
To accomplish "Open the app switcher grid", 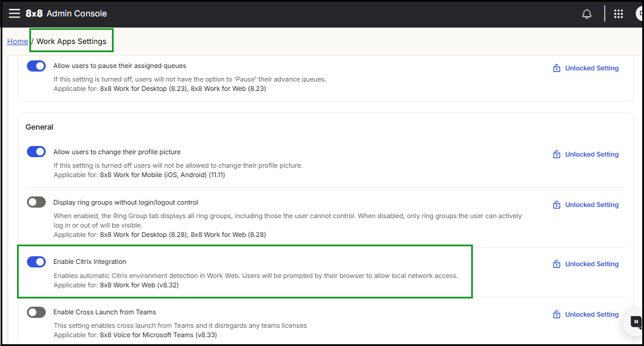I will (x=618, y=14).
